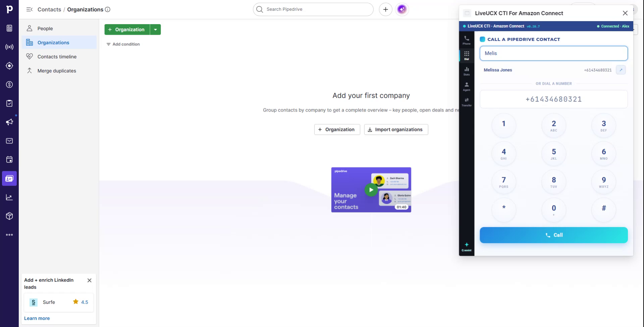644x327 pixels.
Task: Click the dial number input field
Action: 553,99
